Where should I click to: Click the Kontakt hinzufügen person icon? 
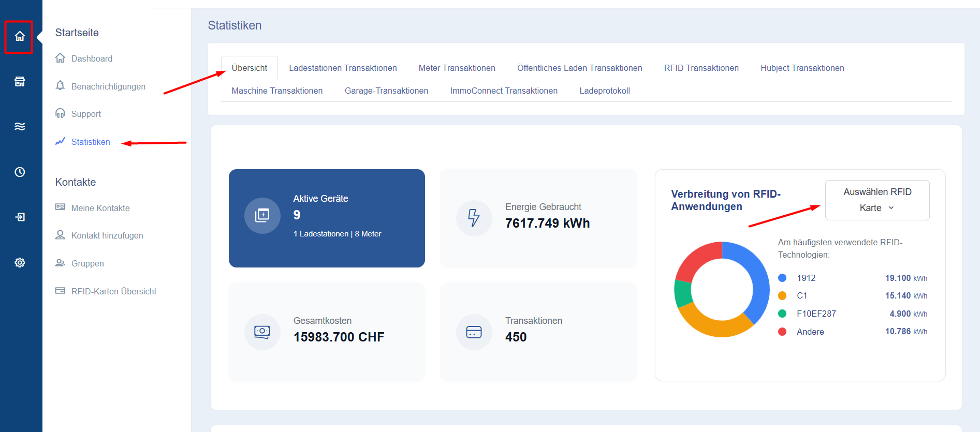[60, 235]
